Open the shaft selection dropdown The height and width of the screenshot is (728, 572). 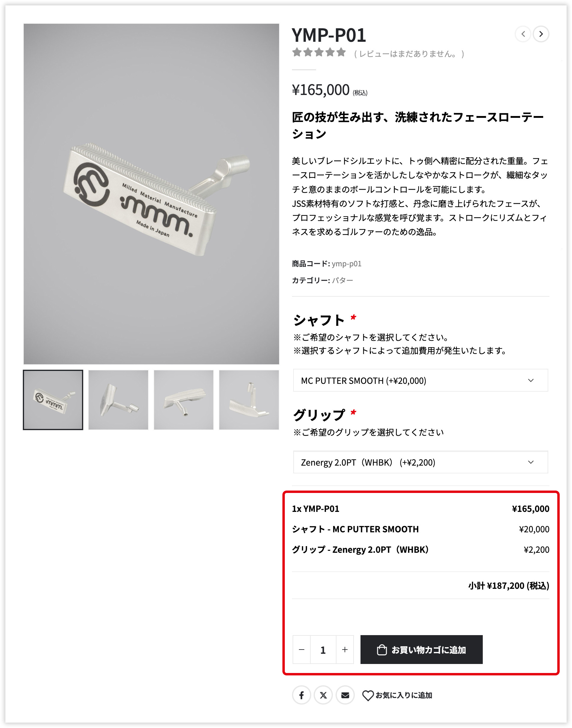coord(421,380)
